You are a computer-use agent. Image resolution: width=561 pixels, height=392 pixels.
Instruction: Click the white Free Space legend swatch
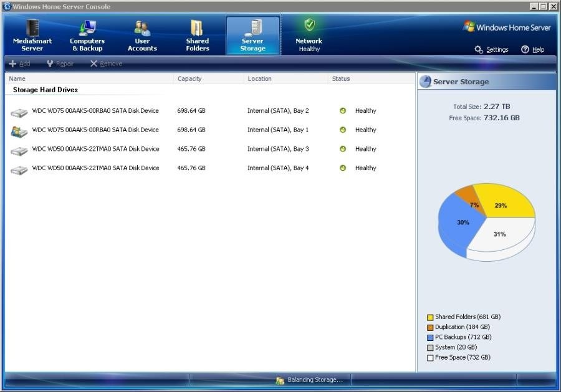[430, 358]
